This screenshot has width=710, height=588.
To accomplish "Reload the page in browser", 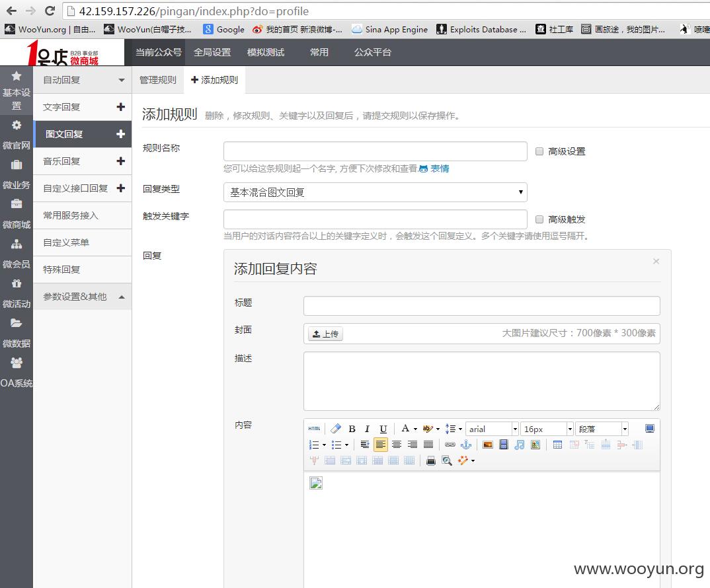I will (x=50, y=11).
